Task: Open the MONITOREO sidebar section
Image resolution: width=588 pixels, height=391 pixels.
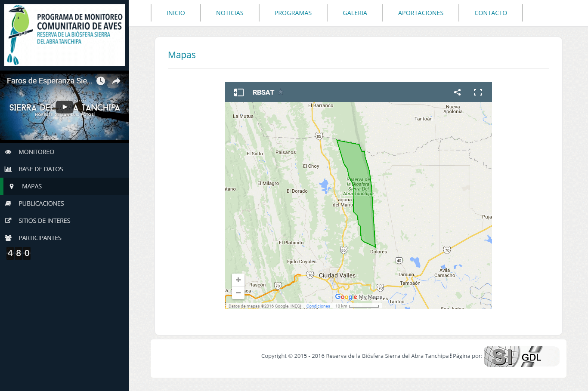Action: (x=36, y=152)
